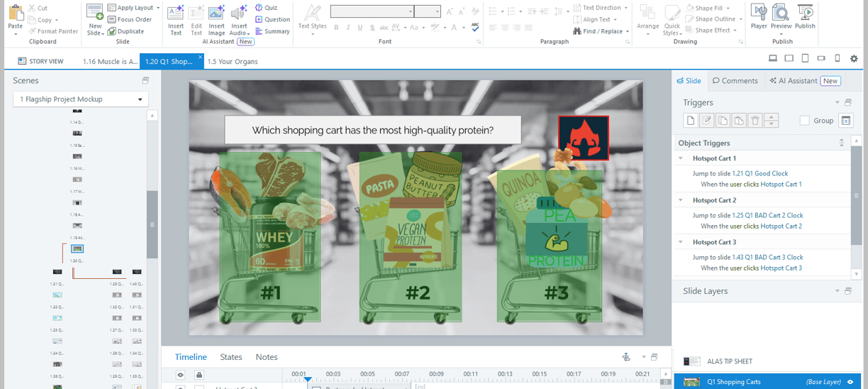Click the Paste icon in Clipboard
Image resolution: width=868 pixels, height=389 pixels.
15,13
